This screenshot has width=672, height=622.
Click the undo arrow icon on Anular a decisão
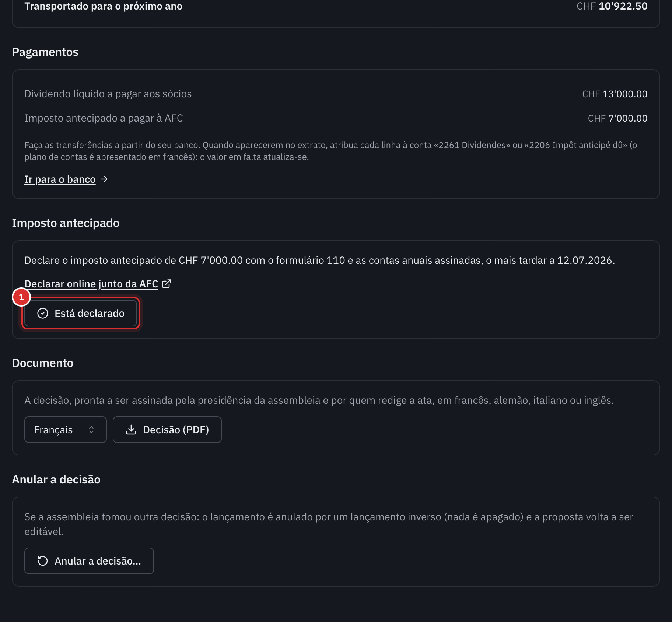(x=43, y=561)
